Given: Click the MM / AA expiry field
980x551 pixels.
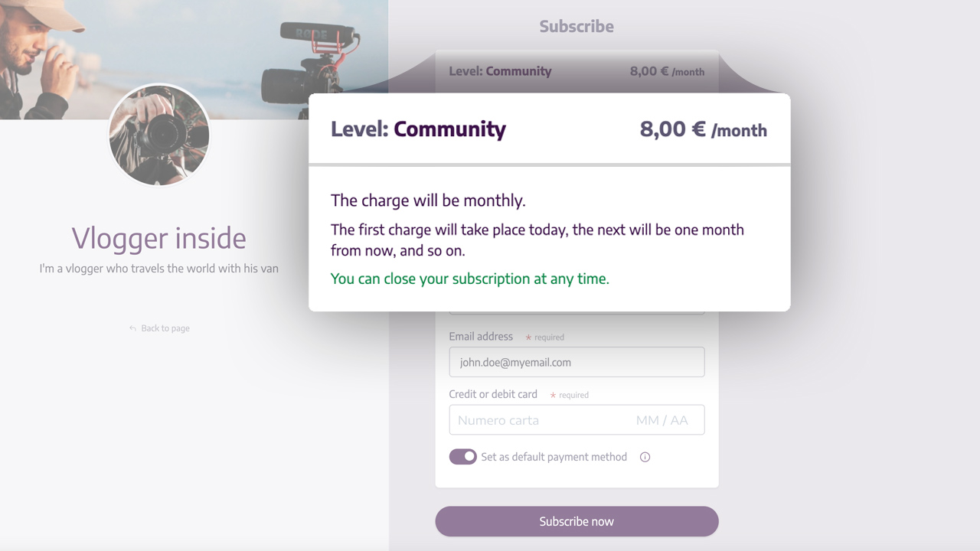Looking at the screenshot, I should coord(663,419).
